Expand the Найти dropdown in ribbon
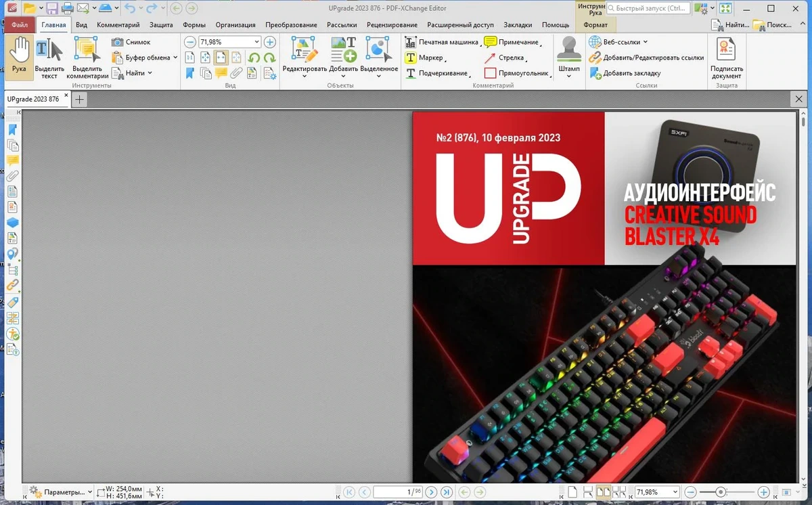The width and height of the screenshot is (812, 505). pyautogui.click(x=150, y=73)
